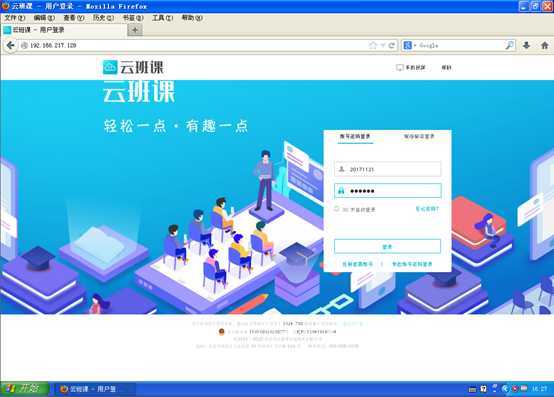Open the register account link below login
This screenshot has height=397, width=554.
pyautogui.click(x=358, y=264)
